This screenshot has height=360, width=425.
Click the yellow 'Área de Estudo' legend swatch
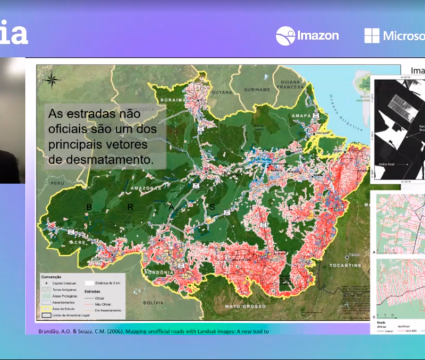(46, 309)
